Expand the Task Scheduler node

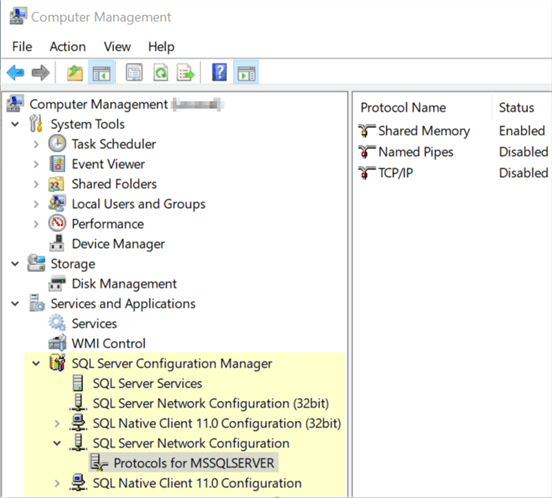36,144
